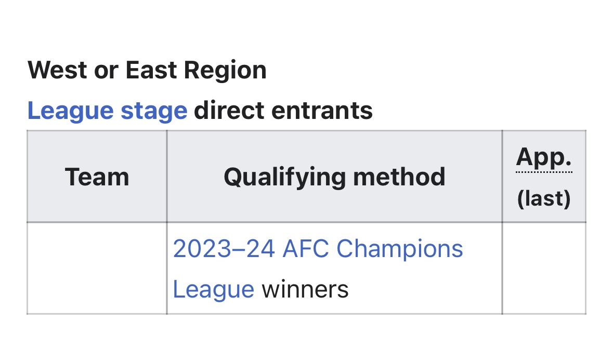The width and height of the screenshot is (613, 364).
Task: Click the (last) label in header
Action: click(x=544, y=198)
